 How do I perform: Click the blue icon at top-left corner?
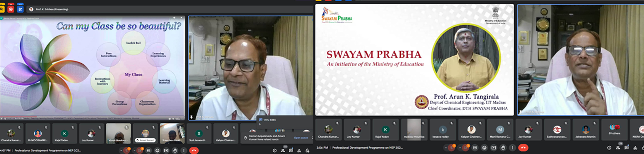coord(20,9)
